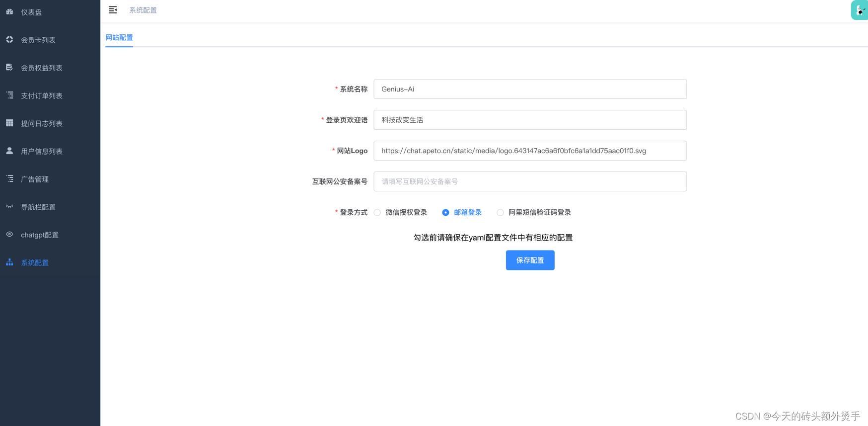Click the navigation bar config icon
The image size is (868, 426).
(x=9, y=206)
